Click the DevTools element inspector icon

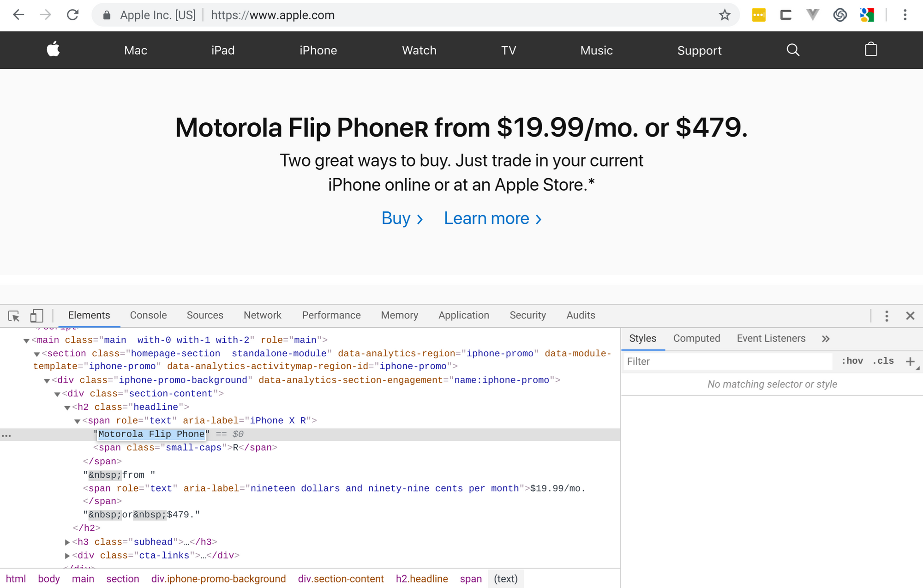(13, 315)
